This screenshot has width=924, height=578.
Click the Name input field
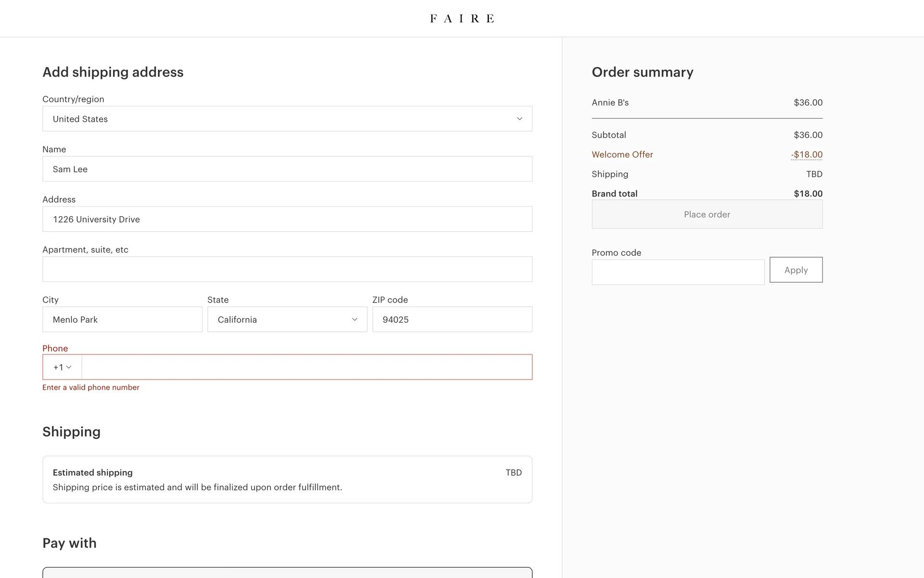point(287,169)
